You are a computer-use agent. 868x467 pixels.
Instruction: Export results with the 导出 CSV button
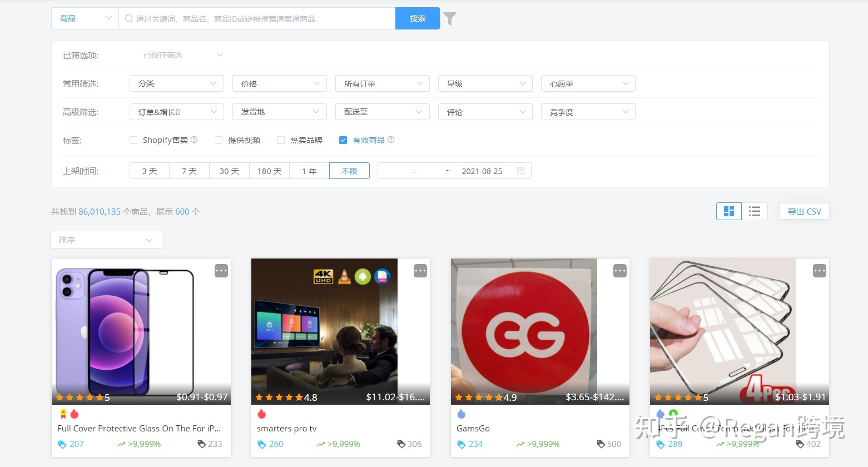[x=803, y=211]
